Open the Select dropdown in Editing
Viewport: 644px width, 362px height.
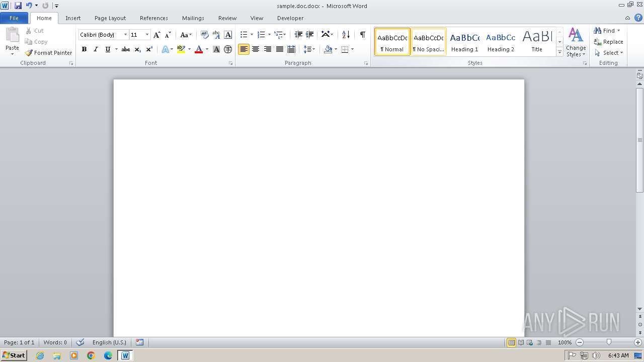click(609, 53)
